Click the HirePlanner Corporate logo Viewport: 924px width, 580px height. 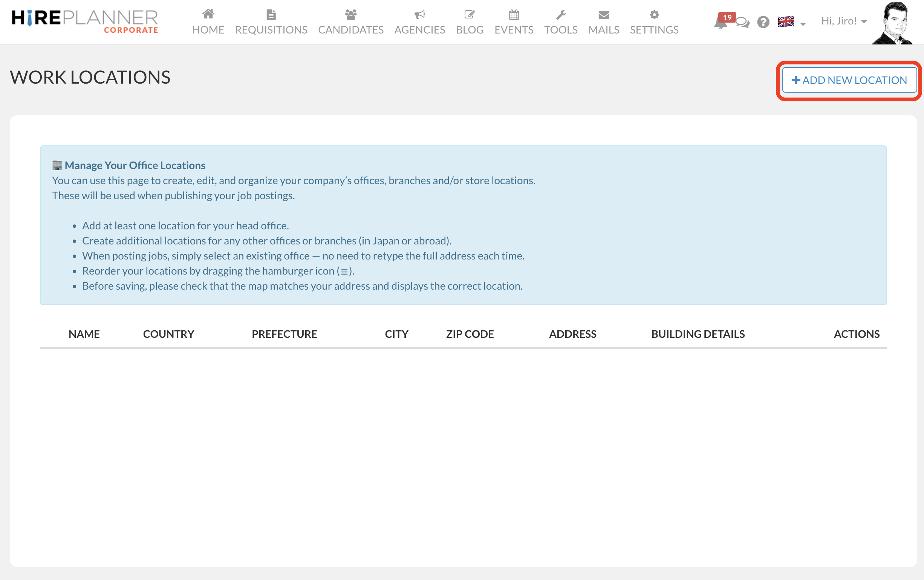[x=85, y=21]
